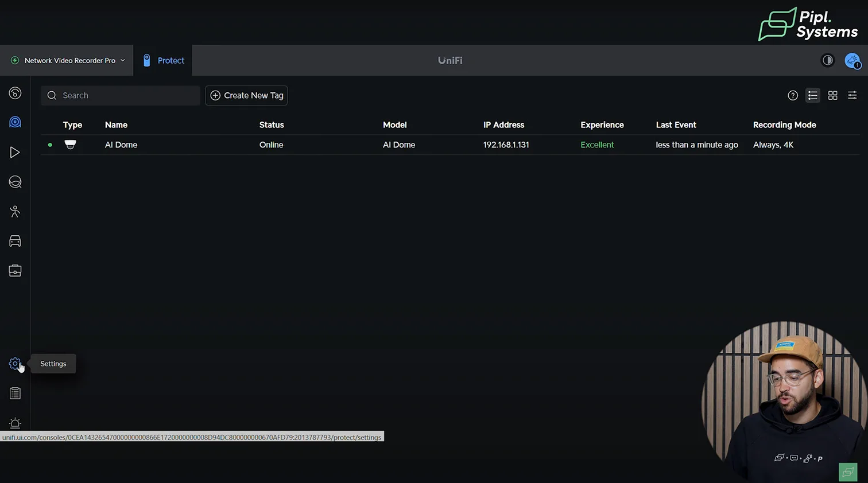Open the system log list icon
Screen dimensions: 868x483
(x=15, y=394)
